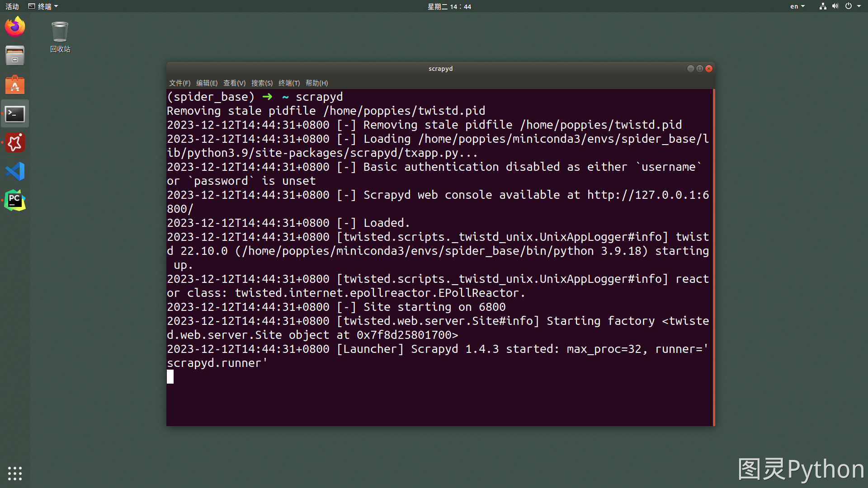Image resolution: width=868 pixels, height=488 pixels.
Task: Close the scrapyd terminal window
Action: [x=709, y=69]
